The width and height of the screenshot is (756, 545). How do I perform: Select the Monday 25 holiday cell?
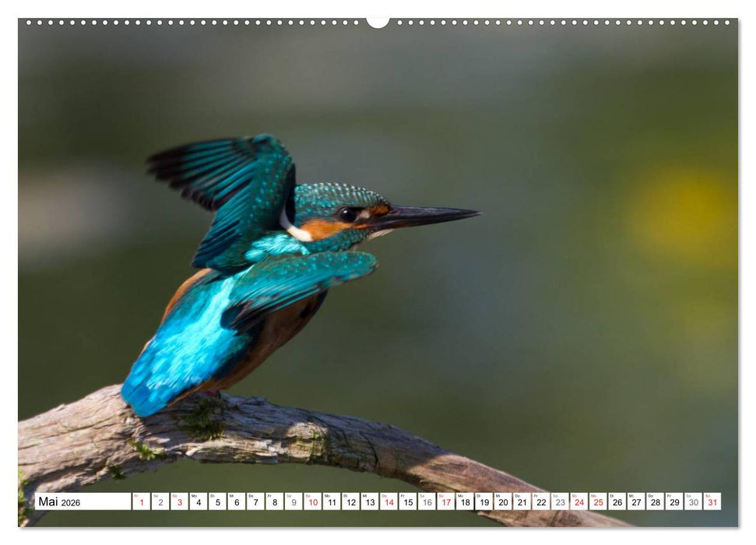(x=599, y=502)
